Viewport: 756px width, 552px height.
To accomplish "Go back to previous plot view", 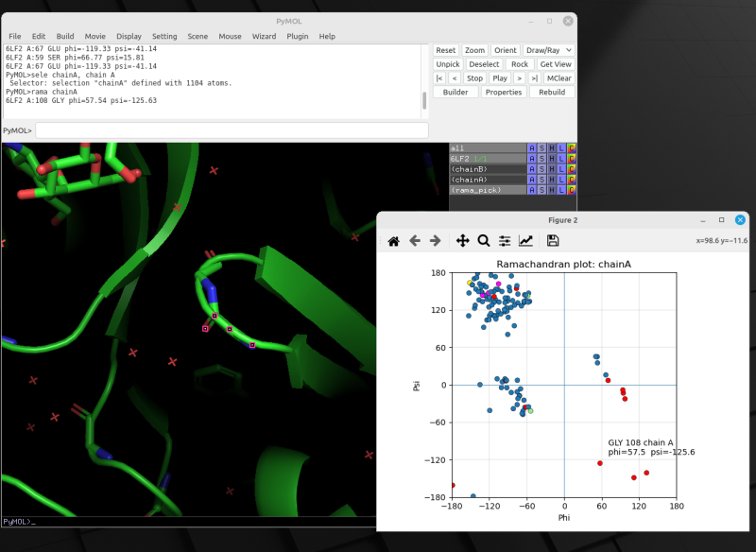I will pyautogui.click(x=415, y=241).
